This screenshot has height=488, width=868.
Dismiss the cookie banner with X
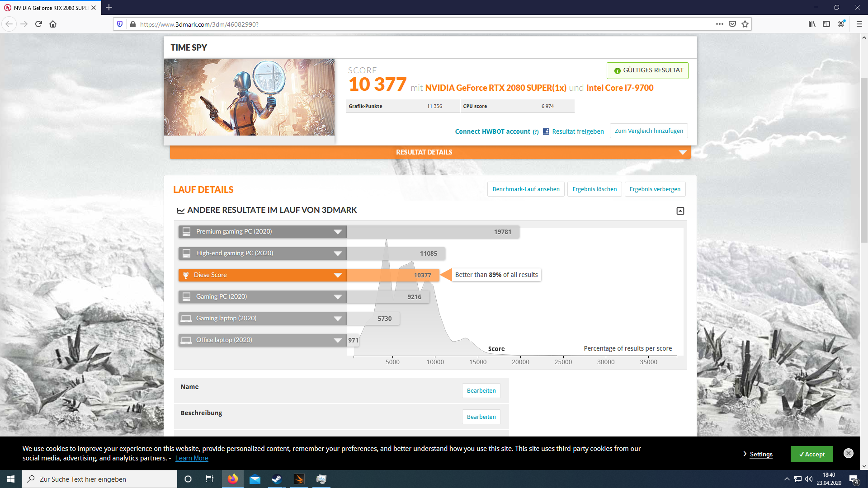[848, 453]
